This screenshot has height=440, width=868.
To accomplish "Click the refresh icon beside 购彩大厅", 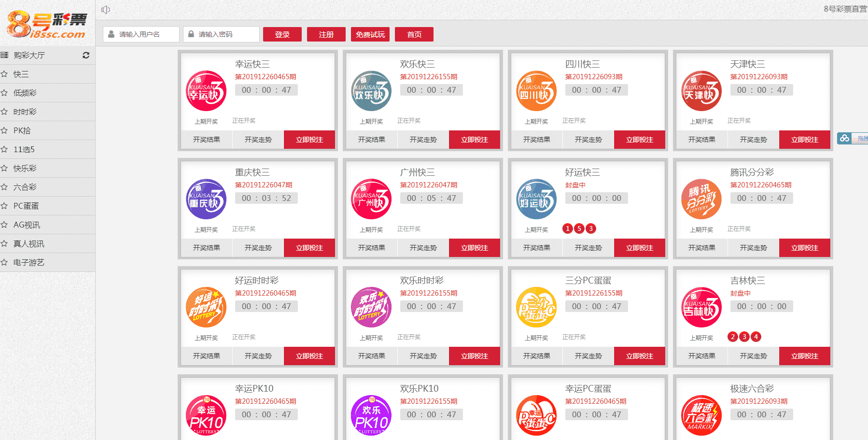I will [86, 55].
